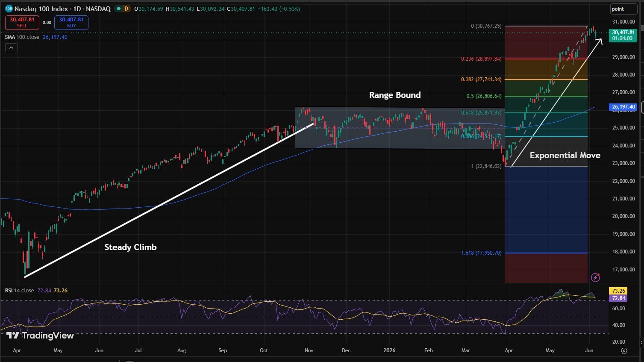This screenshot has width=644, height=362.
Task: Open the 'point' price scale unit box
Action: coord(623,9)
